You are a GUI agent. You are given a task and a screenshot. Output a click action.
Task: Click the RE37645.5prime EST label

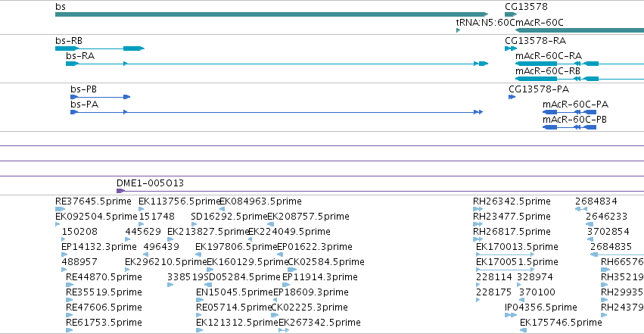93,201
